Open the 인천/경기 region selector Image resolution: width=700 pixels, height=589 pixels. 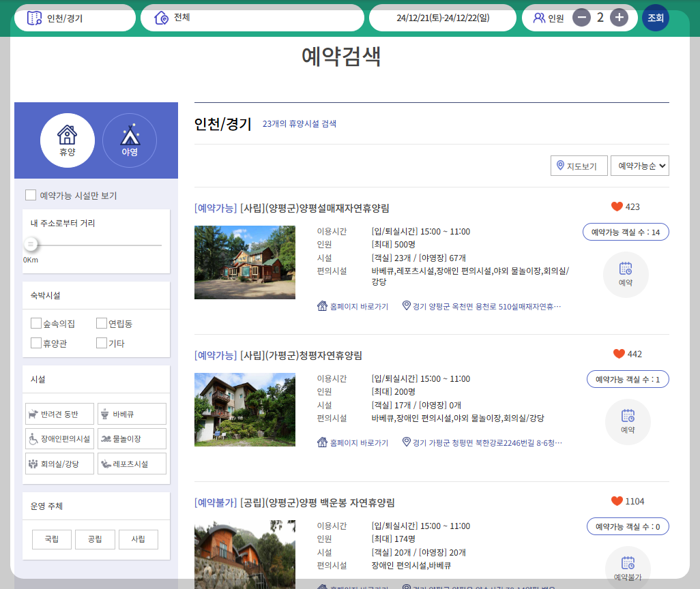[75, 18]
